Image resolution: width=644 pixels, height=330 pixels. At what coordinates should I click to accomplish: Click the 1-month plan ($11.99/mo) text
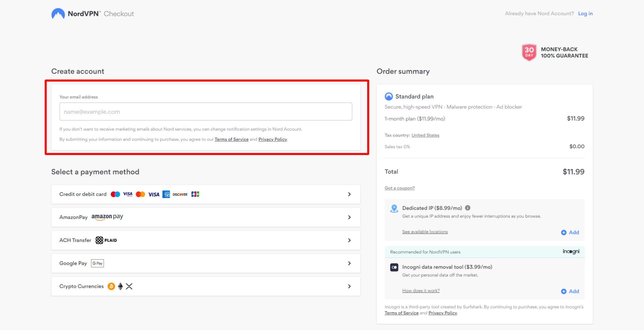point(415,119)
